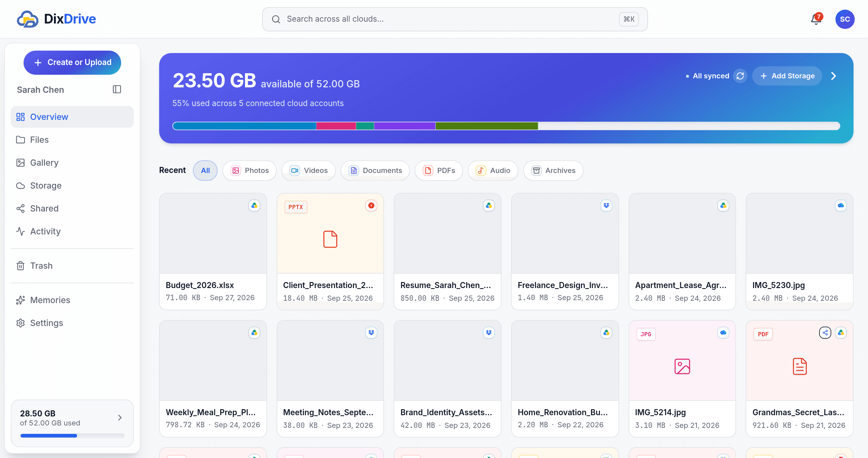
Task: Click Google Drive badge on Budget_2026.xlsx
Action: [x=254, y=205]
